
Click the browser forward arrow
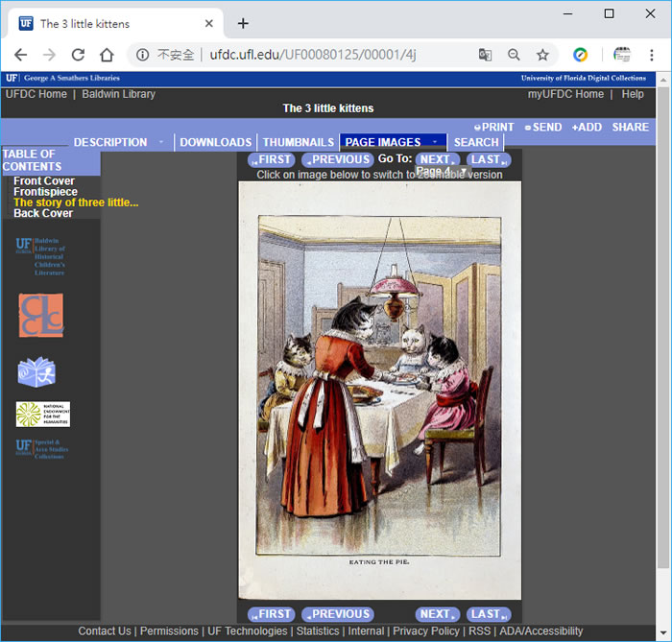[49, 55]
